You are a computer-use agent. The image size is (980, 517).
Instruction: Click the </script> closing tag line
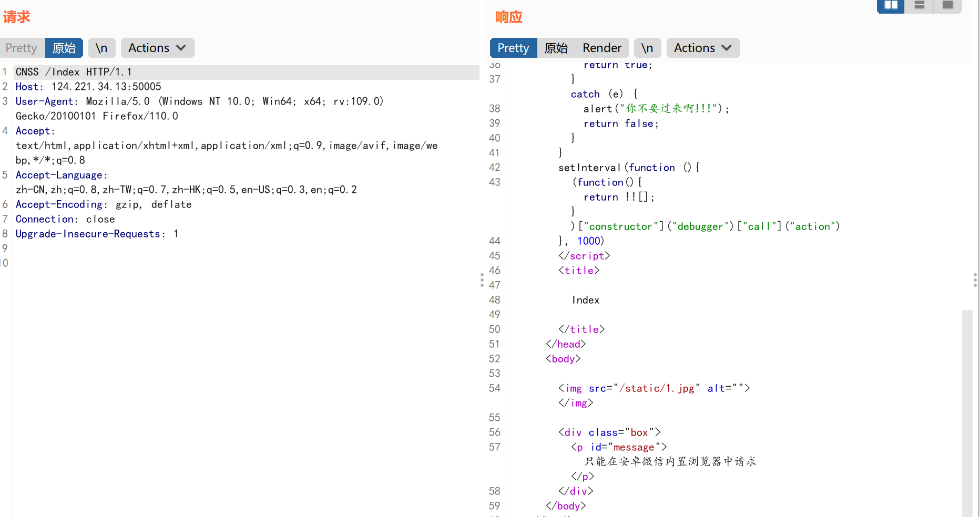584,256
